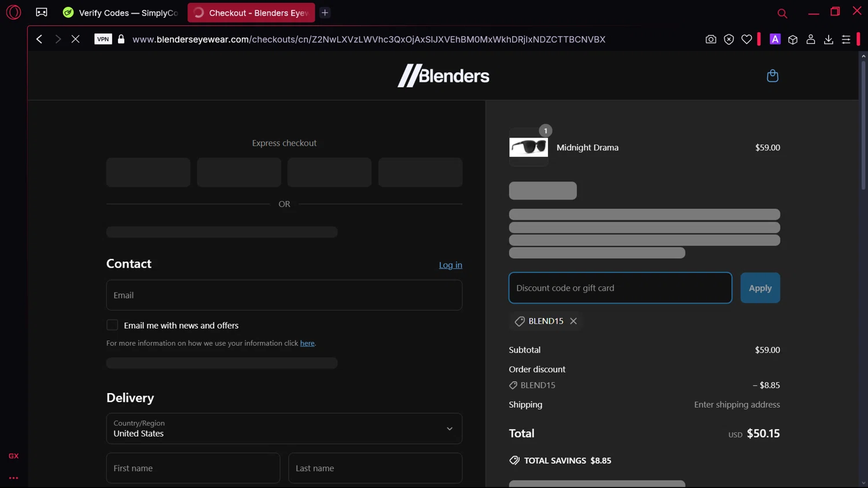Open the GX Corner gamepad icon

[x=42, y=12]
